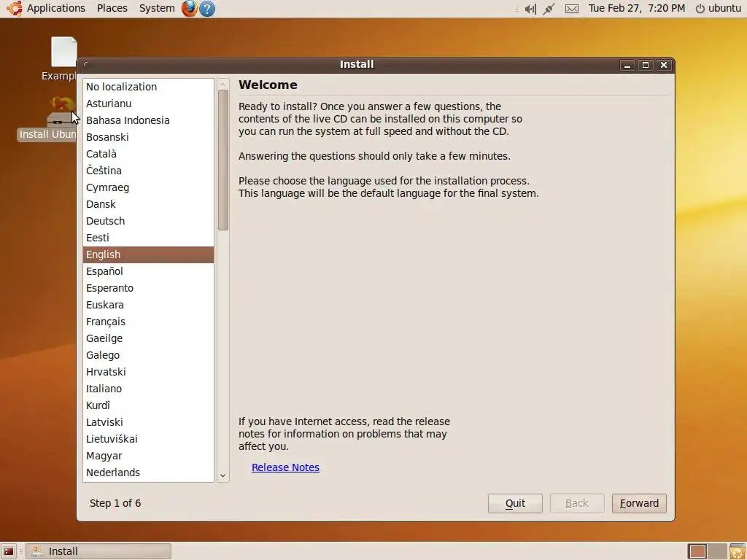
Task: Select 'Dansk' language
Action: point(148,204)
